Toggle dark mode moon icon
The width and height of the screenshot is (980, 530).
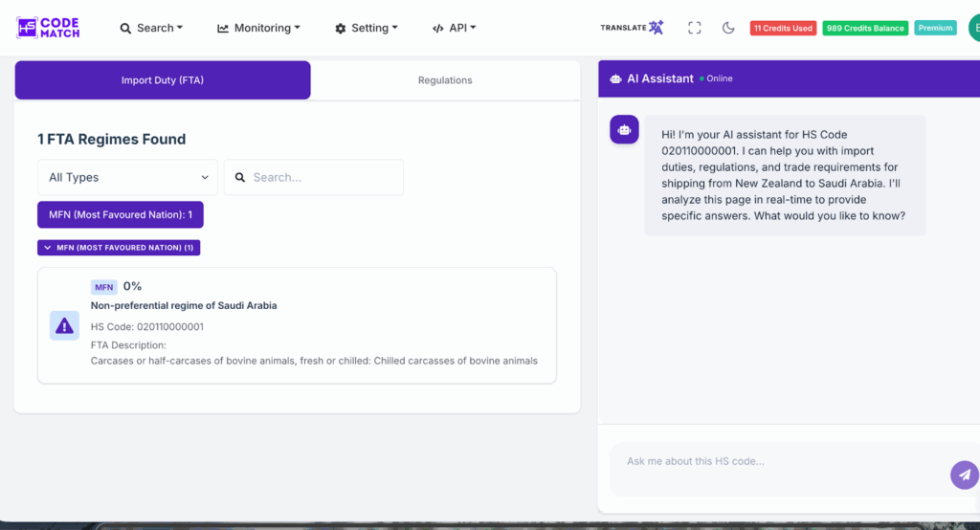click(728, 28)
